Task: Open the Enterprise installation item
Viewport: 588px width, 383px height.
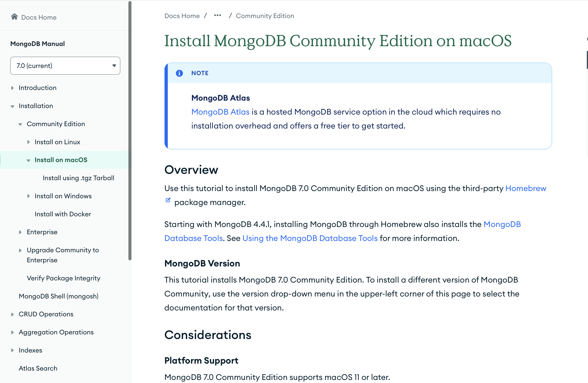Action: point(42,232)
